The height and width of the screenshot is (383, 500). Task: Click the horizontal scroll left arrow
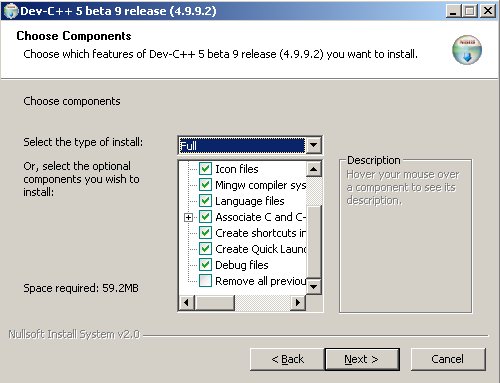[x=186, y=303]
